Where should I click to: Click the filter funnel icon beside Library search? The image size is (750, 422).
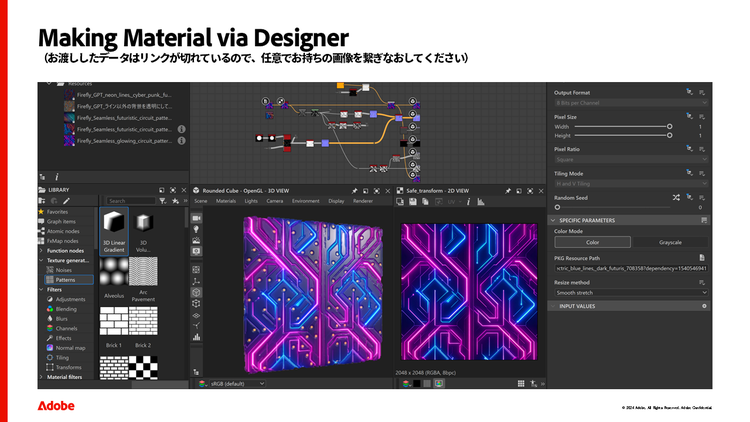(x=163, y=201)
